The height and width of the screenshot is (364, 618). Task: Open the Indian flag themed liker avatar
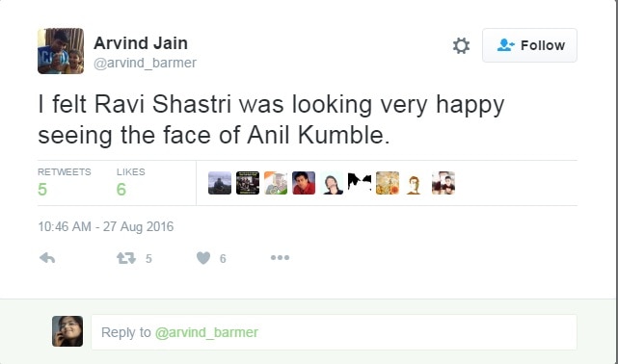[x=276, y=183]
